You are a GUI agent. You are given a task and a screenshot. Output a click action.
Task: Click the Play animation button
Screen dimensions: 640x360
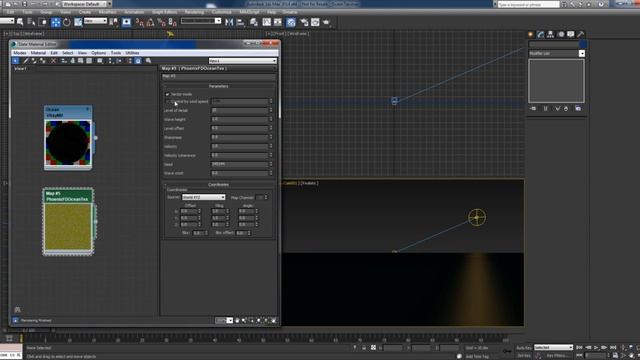point(596,348)
